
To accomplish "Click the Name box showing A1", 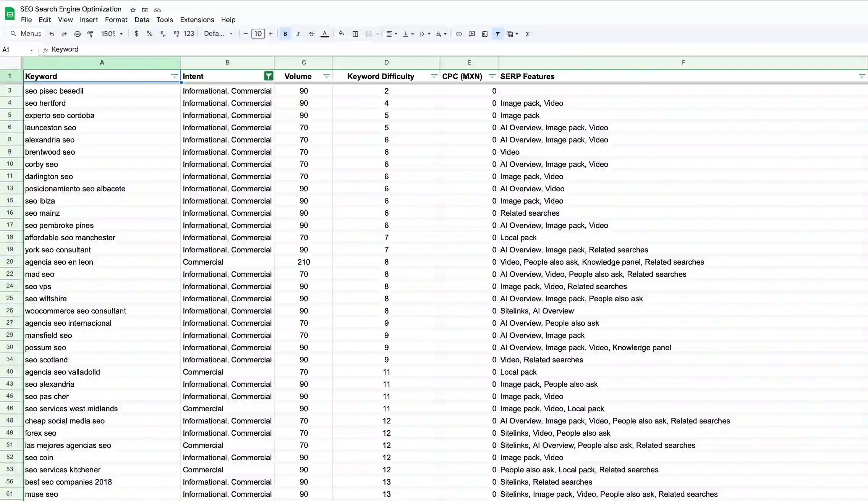I will (15, 50).
